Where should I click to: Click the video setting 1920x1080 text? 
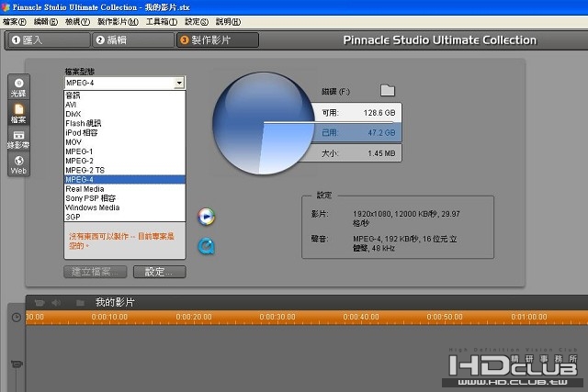406,218
